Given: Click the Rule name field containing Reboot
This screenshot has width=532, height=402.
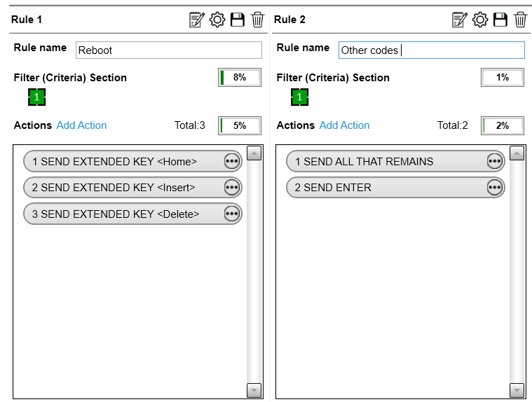Looking at the screenshot, I should click(168, 50).
